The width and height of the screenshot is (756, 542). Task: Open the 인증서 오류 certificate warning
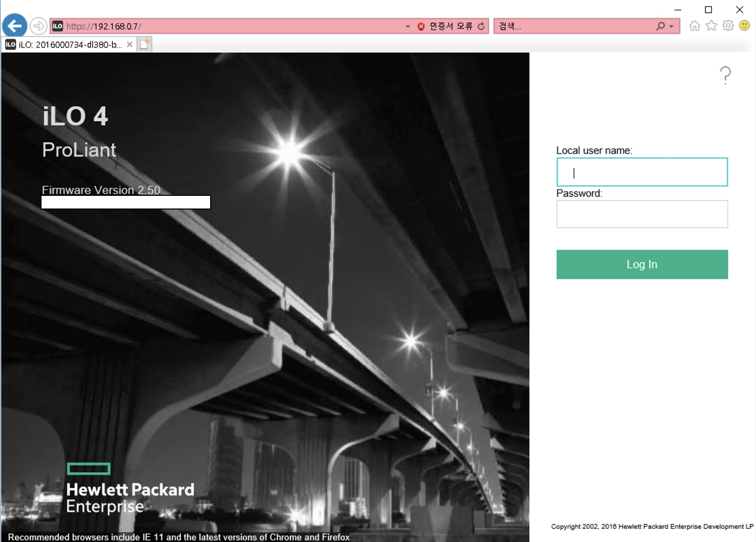tap(451, 26)
